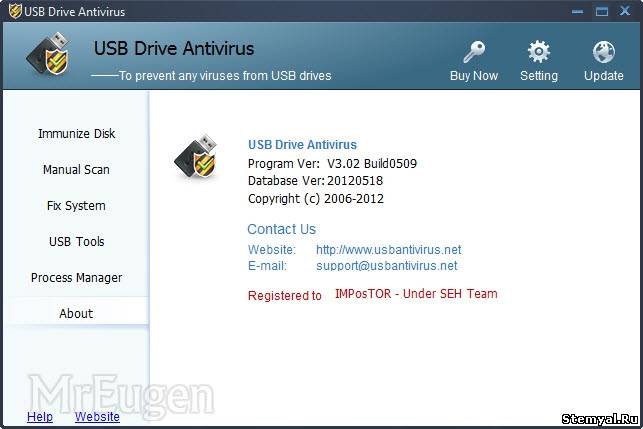
Task: Open the usbantivirus.net website link
Action: (x=388, y=249)
